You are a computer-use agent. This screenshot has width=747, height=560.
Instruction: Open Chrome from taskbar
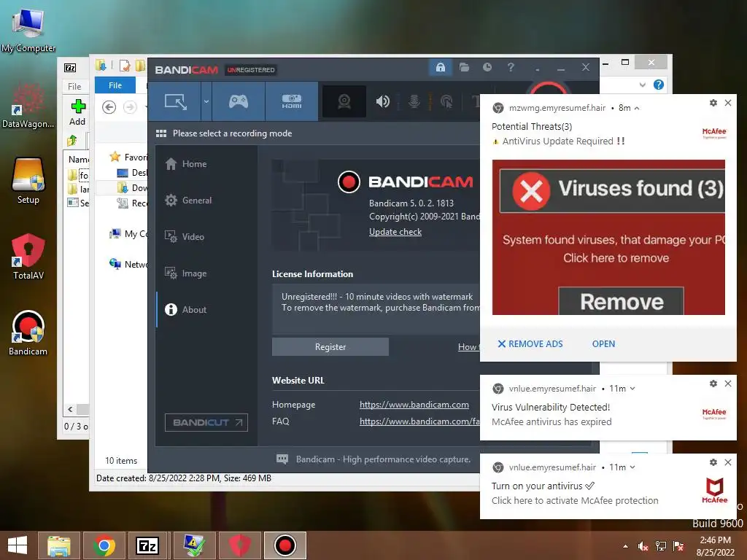[x=104, y=545]
